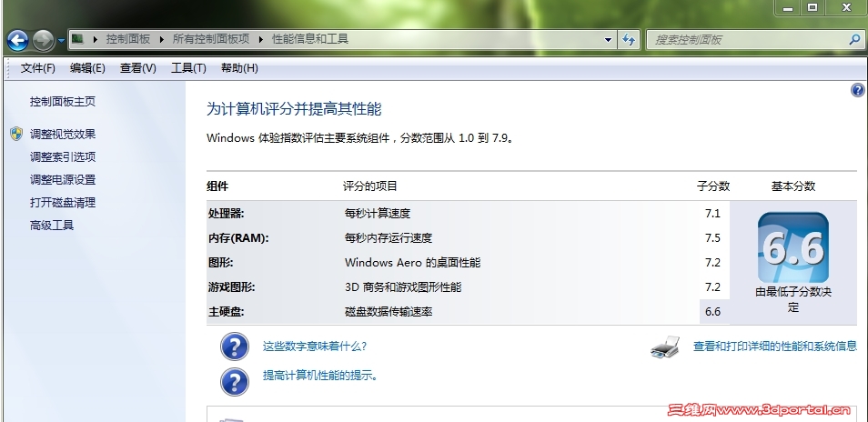Refresh the page with the refresh button
Image resolution: width=868 pixels, height=422 pixels.
(x=629, y=40)
